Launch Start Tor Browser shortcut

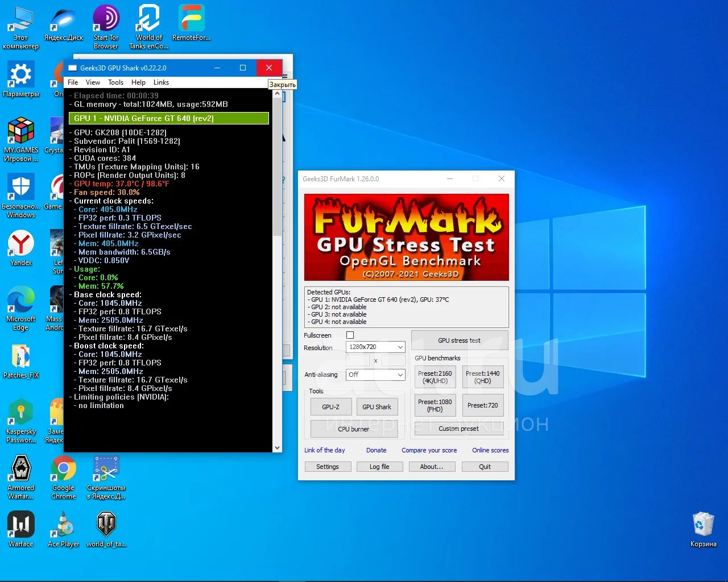pyautogui.click(x=106, y=27)
